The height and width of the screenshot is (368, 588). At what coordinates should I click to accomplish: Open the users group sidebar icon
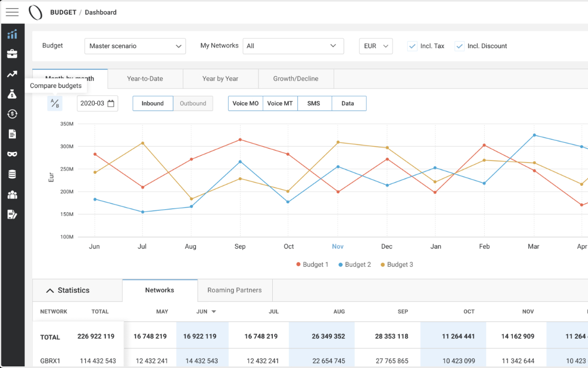[x=12, y=194]
